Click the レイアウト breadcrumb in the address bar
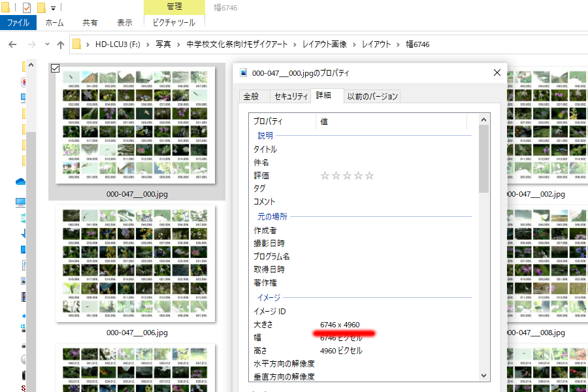Viewport: 588px width, 392px height. 376,44
